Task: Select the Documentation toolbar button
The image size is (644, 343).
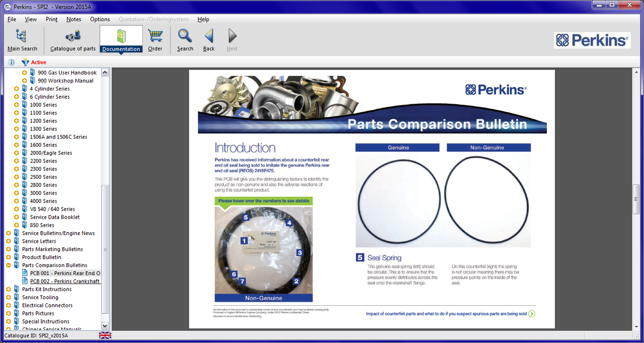Action: pos(121,40)
